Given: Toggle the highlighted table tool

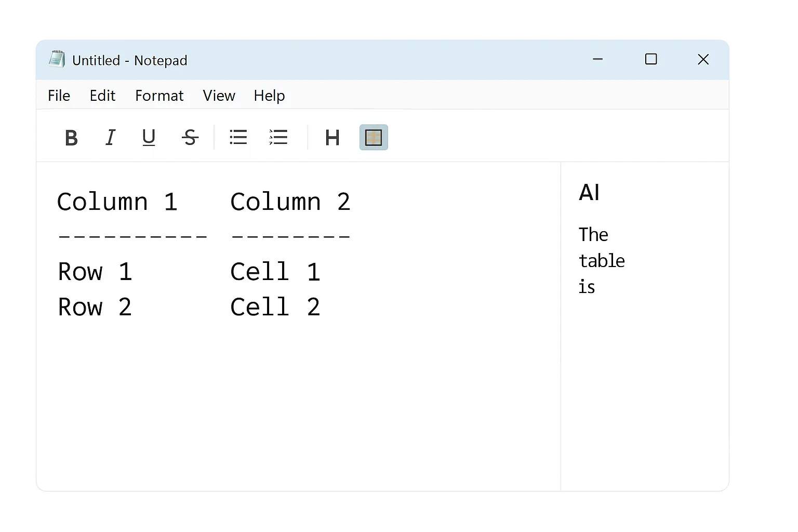Looking at the screenshot, I should [x=374, y=138].
